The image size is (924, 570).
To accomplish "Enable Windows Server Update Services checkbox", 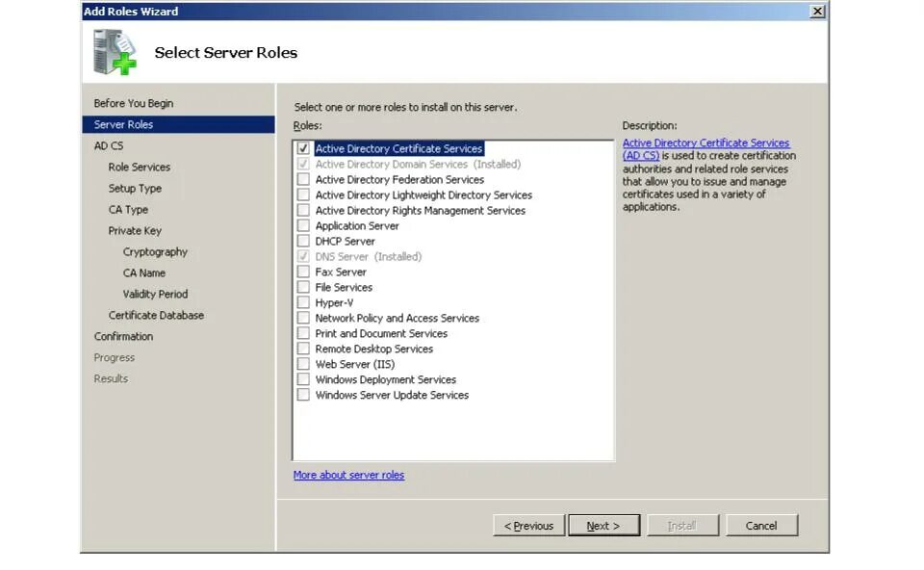I will coord(303,395).
